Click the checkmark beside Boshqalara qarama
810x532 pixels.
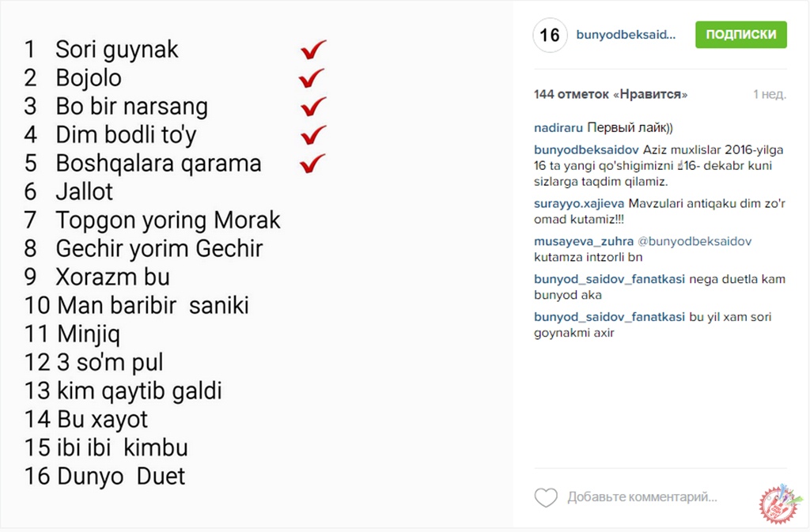[313, 164]
